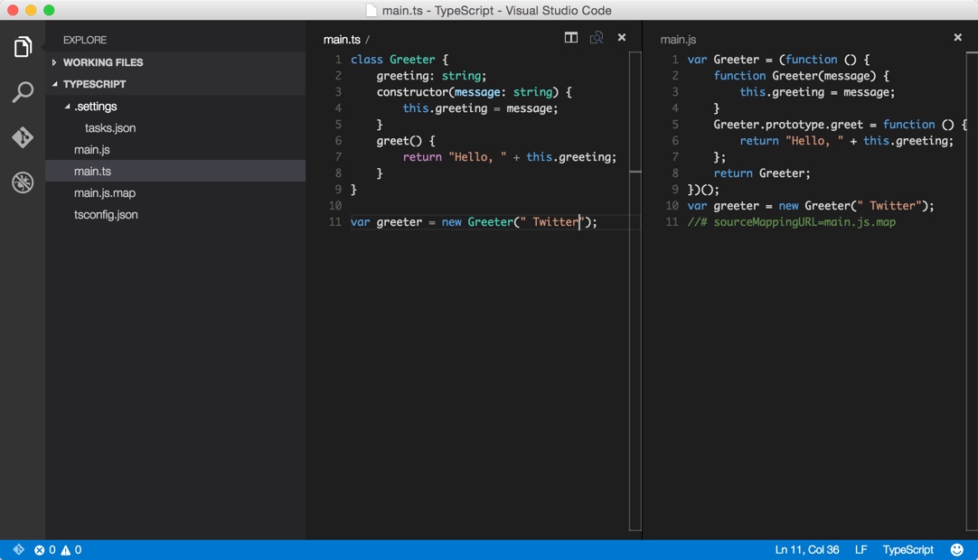The image size is (978, 560).
Task: Change the TypeScript language mode
Action: coord(907,549)
